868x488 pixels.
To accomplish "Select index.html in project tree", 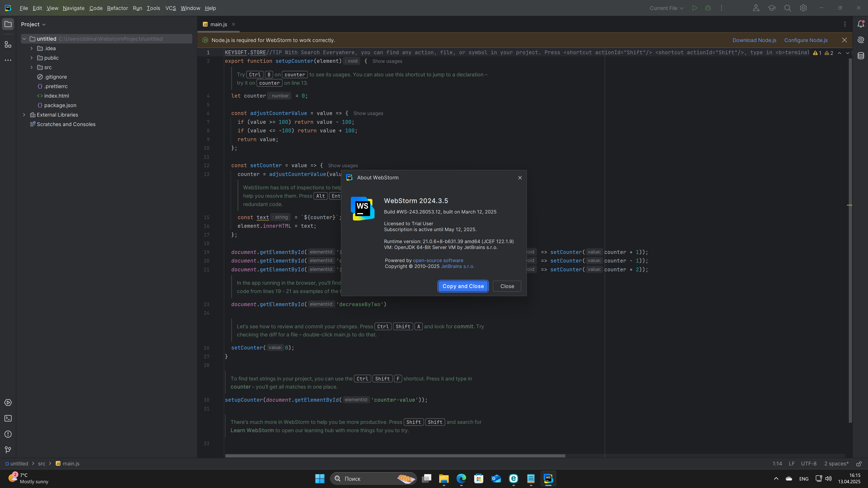I will tap(53, 96).
